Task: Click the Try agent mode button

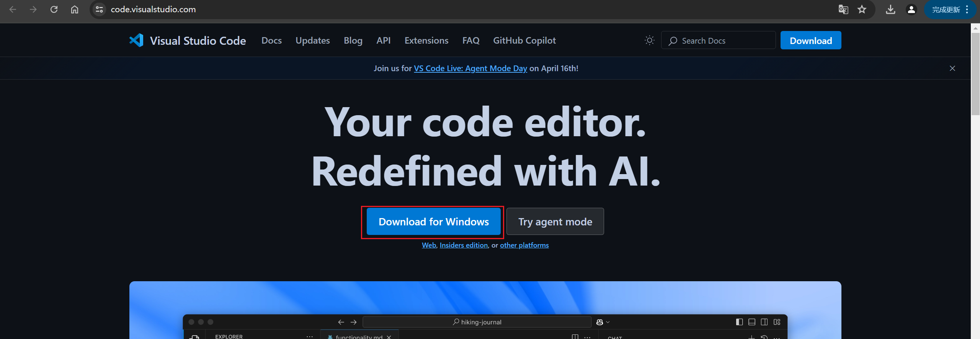Action: coord(555,222)
